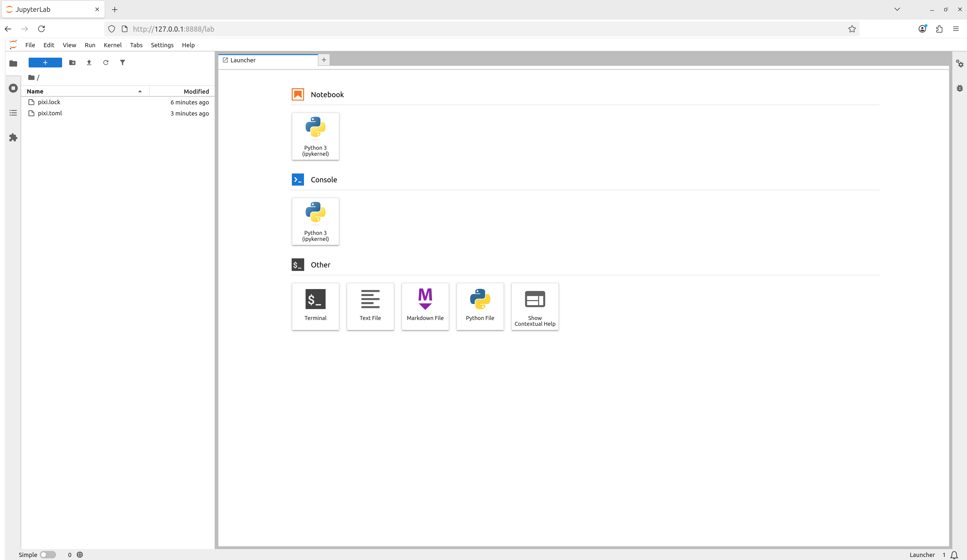Toggle Simple mode switch

pyautogui.click(x=48, y=555)
